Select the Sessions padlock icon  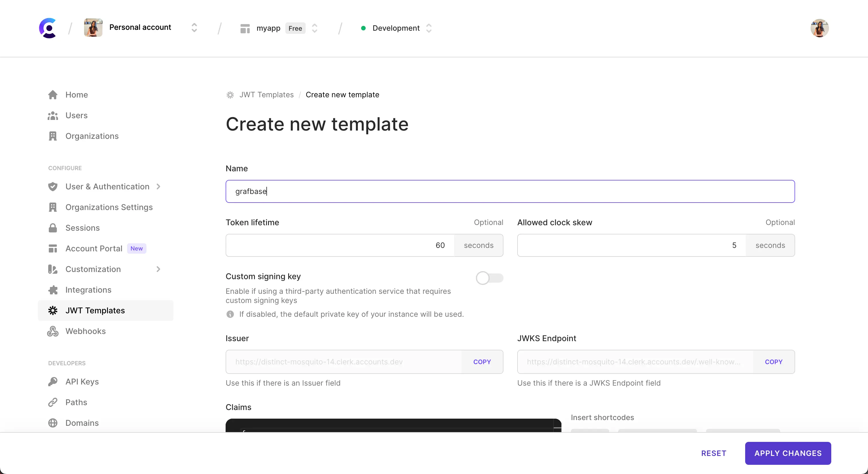click(x=53, y=228)
